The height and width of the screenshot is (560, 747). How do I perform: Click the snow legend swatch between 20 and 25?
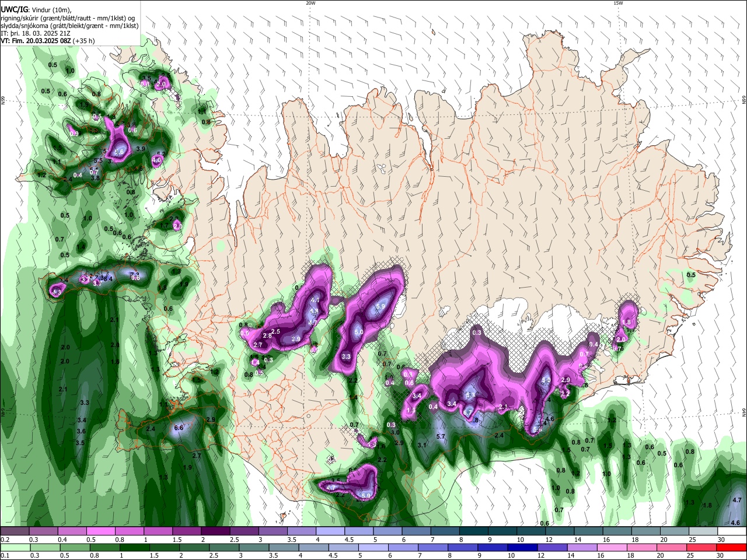pyautogui.click(x=675, y=531)
